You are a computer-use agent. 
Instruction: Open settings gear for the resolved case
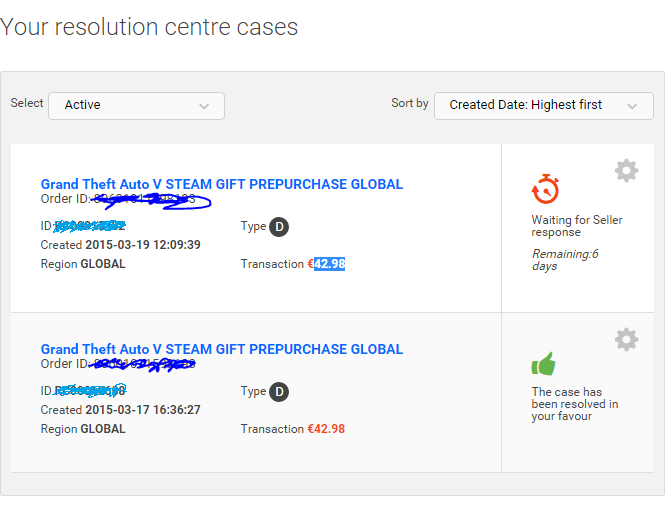click(626, 340)
